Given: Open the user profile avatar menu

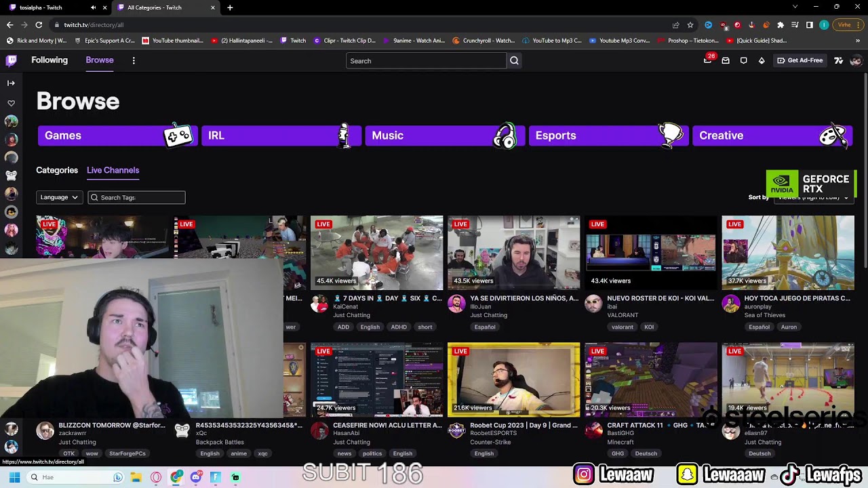Looking at the screenshot, I should (x=856, y=60).
